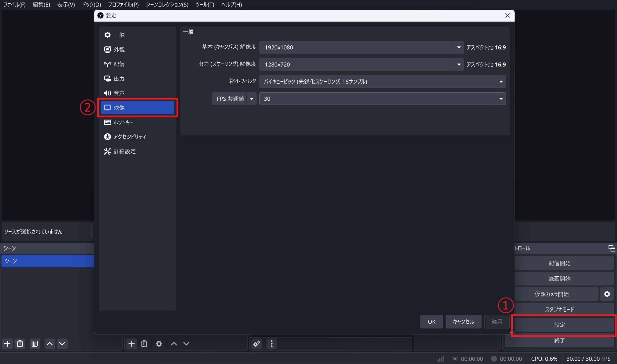This screenshot has height=364, width=617.
Task: Open the ツール(T) menu
Action: (205, 4)
